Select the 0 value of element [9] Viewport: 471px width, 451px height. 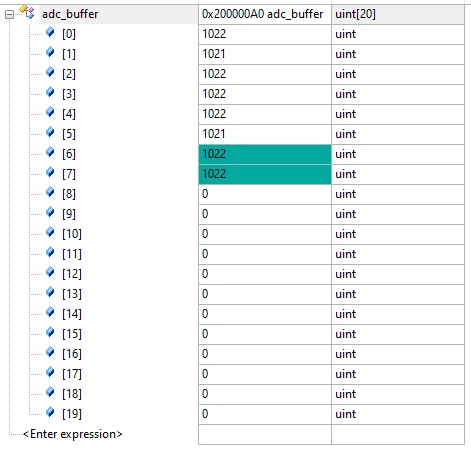(265, 214)
